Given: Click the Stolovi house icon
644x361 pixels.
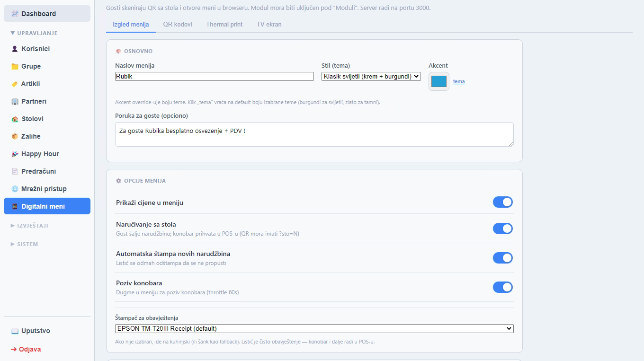Looking at the screenshot, I should click(15, 119).
